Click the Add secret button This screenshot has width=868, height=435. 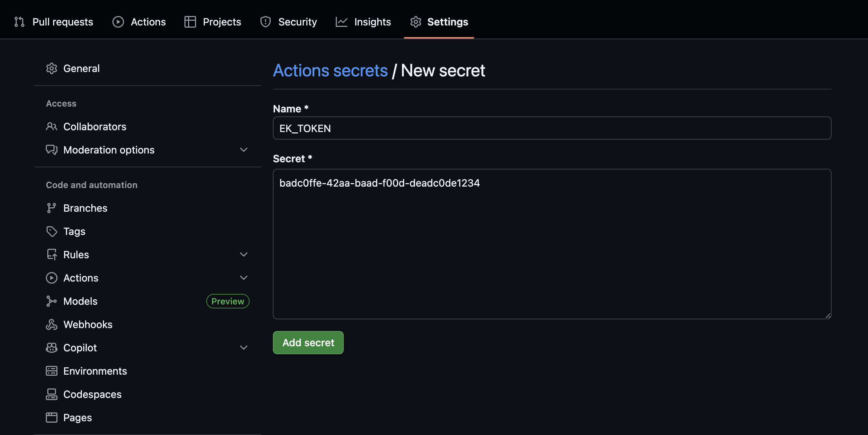click(308, 342)
